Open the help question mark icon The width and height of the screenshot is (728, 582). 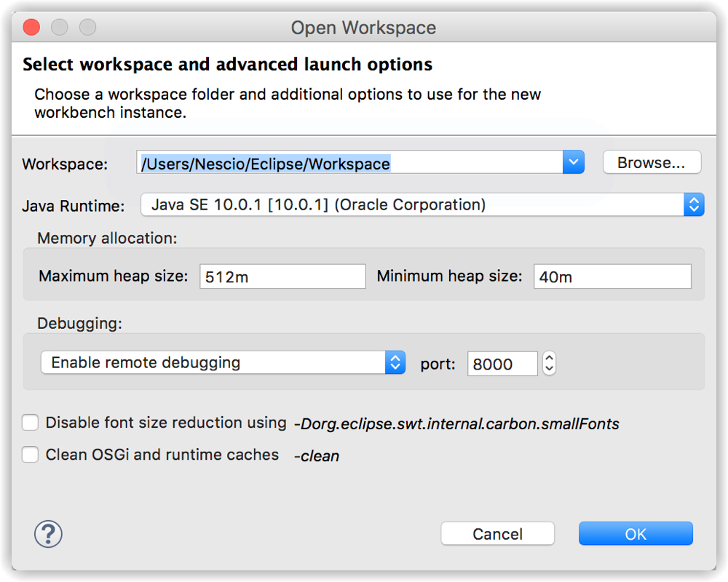click(48, 534)
